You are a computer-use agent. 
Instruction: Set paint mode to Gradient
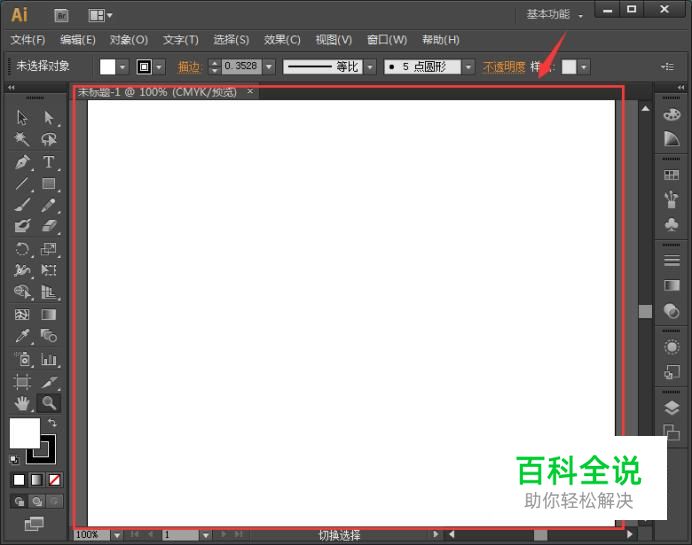37,480
